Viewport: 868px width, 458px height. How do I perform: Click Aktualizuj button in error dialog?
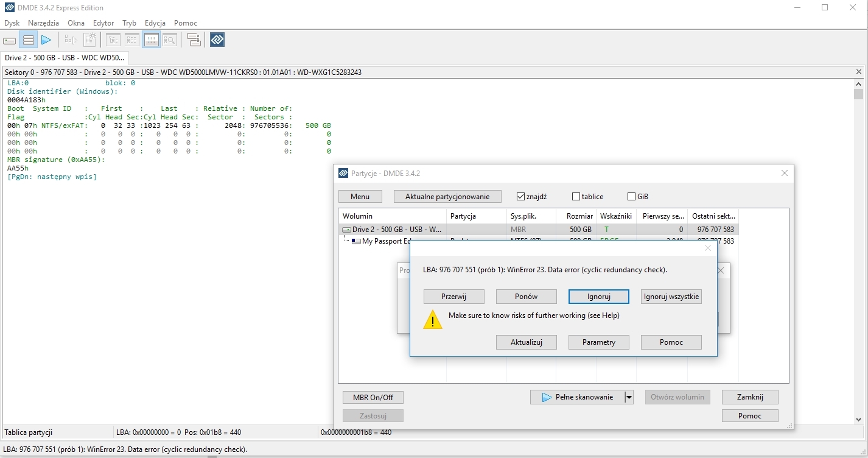[527, 342]
